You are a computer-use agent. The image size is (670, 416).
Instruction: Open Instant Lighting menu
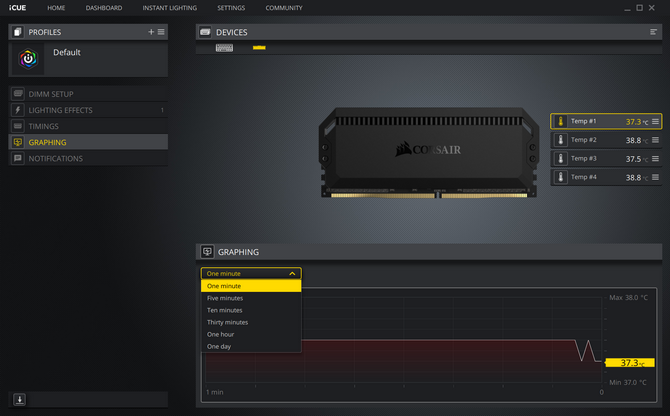pos(170,8)
